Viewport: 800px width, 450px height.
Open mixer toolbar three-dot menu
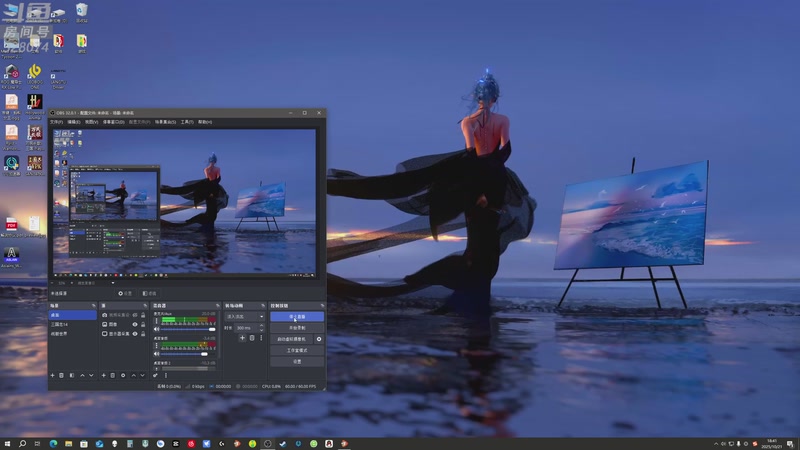(x=166, y=376)
